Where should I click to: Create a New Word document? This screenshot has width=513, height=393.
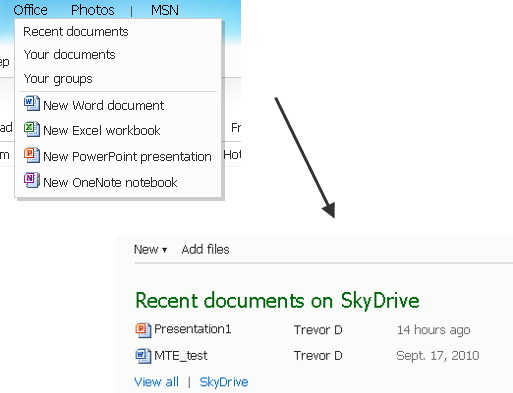[x=104, y=106]
